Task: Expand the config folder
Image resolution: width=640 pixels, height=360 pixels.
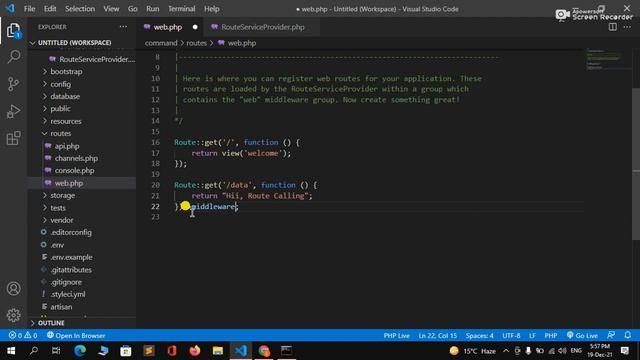Action: click(60, 84)
